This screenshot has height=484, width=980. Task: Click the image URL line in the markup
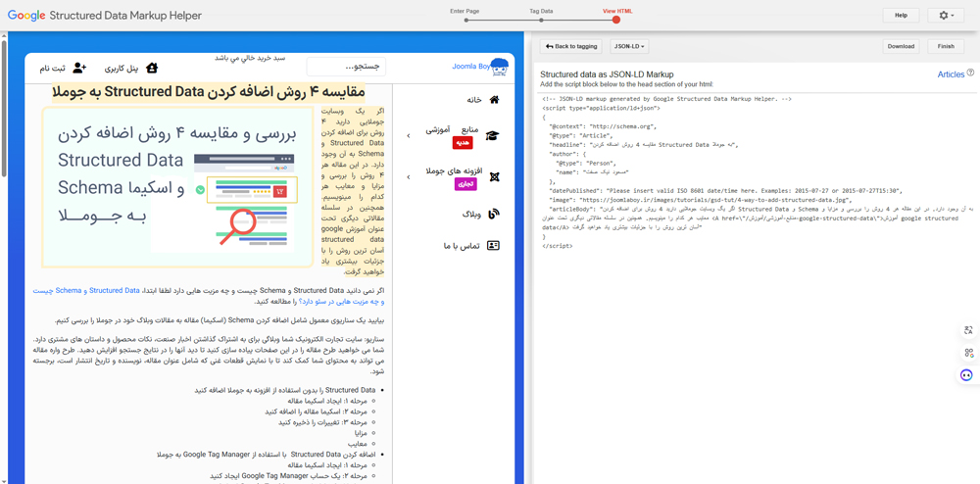(x=701, y=199)
